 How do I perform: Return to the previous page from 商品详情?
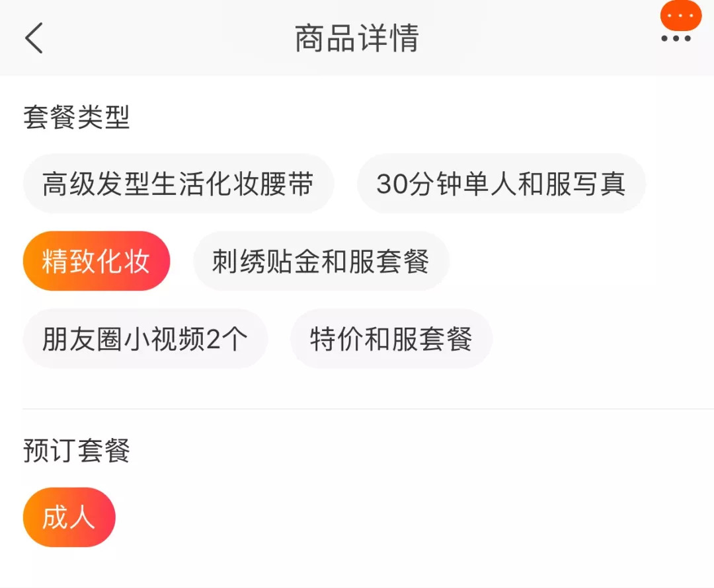pos(34,38)
